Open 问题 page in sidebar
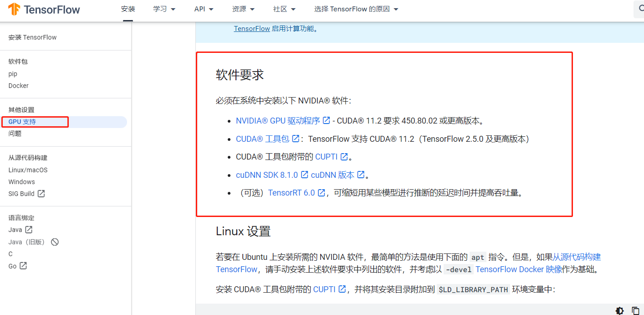Screen dimensions: 644x315 [x=15, y=134]
